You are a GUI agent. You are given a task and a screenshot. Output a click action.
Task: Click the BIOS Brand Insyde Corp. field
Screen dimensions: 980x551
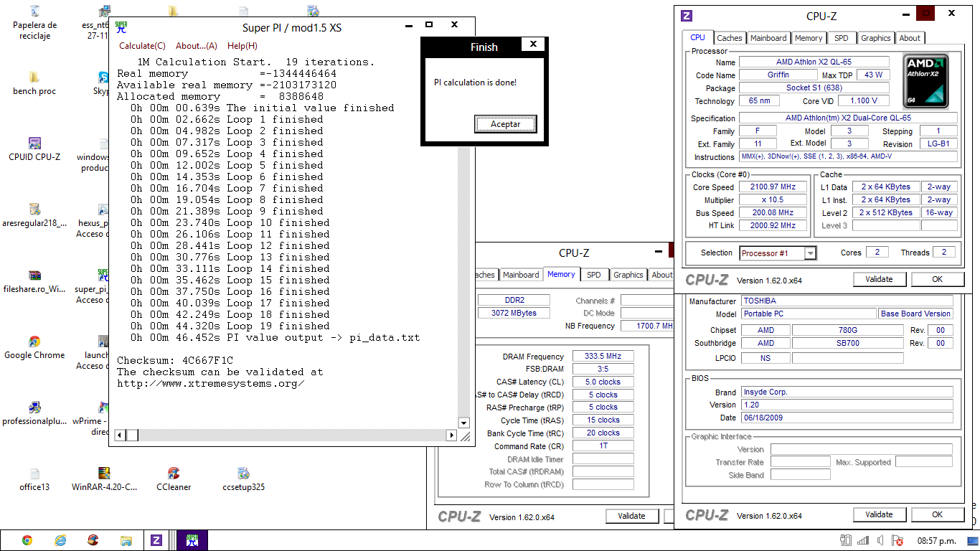click(x=847, y=392)
